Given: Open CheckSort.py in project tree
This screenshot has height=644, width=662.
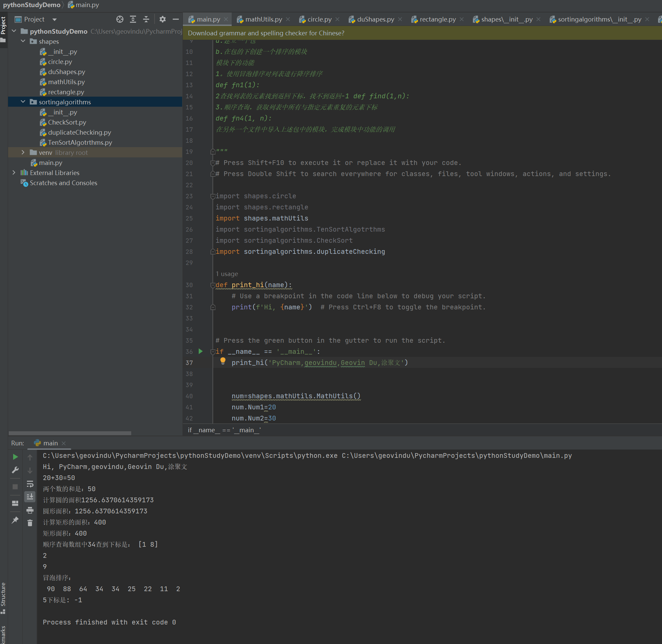Looking at the screenshot, I should pos(67,122).
